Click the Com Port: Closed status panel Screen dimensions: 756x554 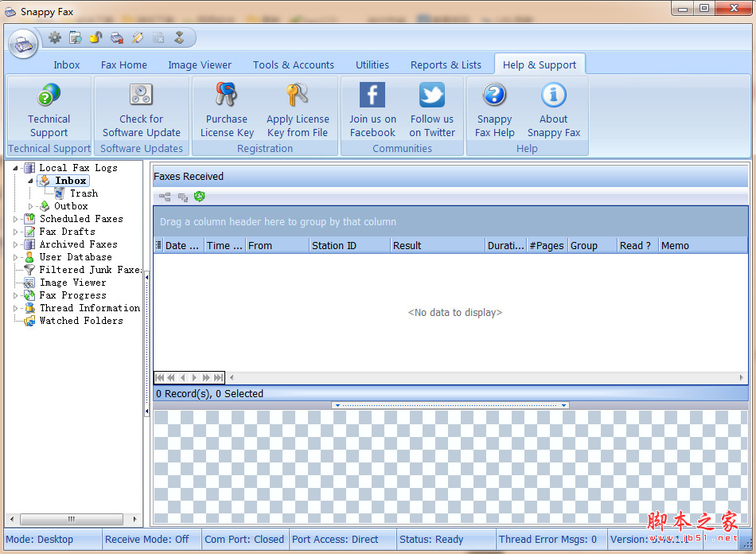[245, 539]
